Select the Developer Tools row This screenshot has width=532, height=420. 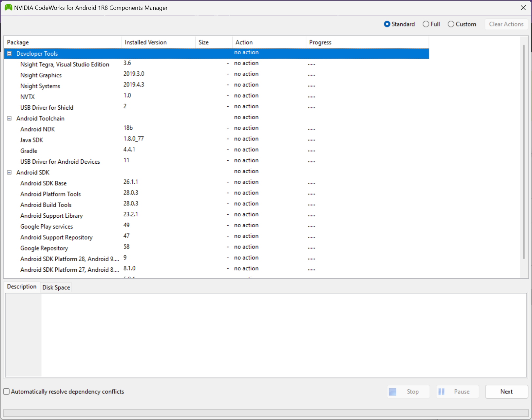(x=217, y=53)
